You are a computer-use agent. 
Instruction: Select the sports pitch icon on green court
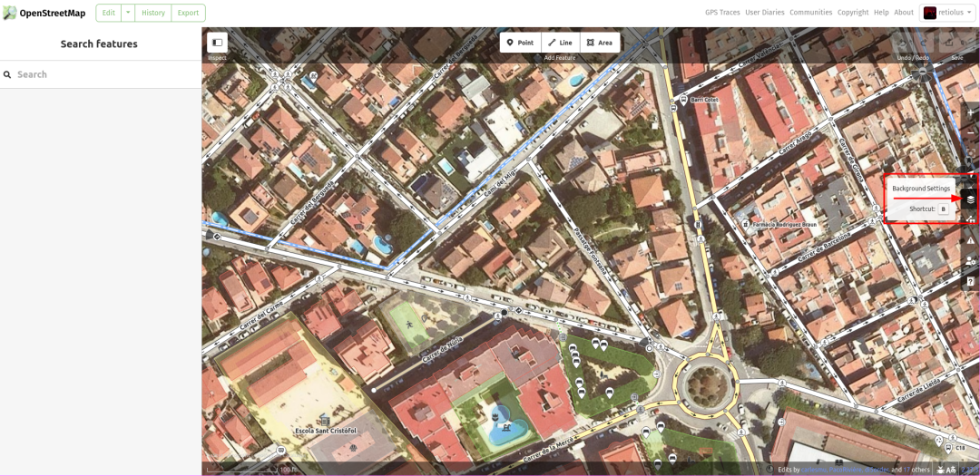pyautogui.click(x=409, y=325)
